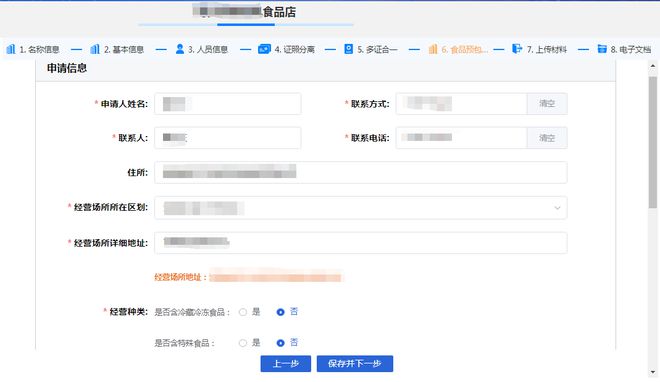Select 是 for 是否含特殊食品
The height and width of the screenshot is (382, 660).
(x=243, y=343)
